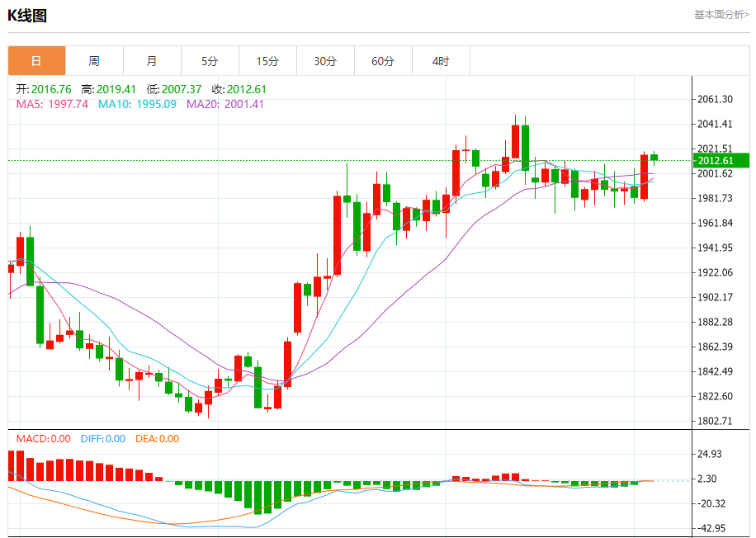Click the 1922.06 price axis label

(715, 272)
